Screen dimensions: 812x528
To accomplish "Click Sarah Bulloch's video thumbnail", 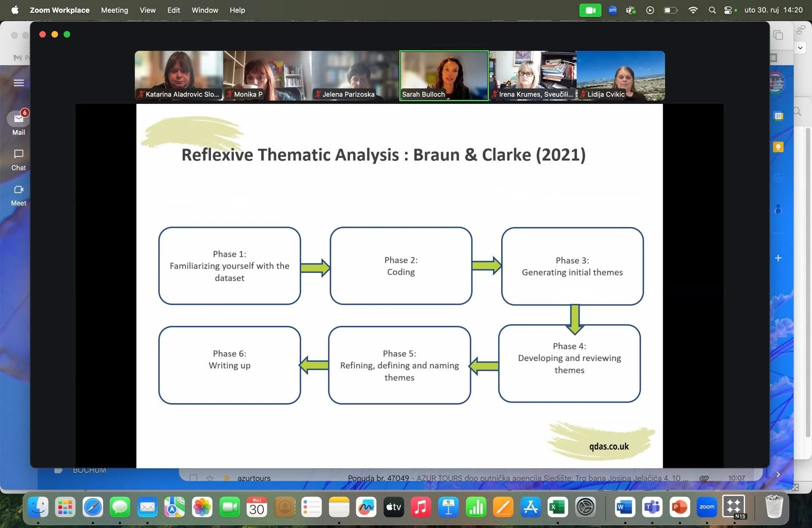I will (x=444, y=75).
